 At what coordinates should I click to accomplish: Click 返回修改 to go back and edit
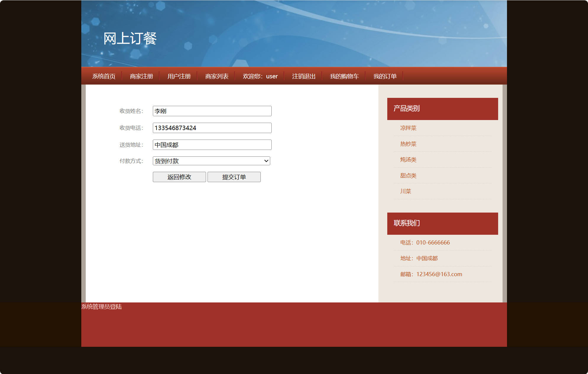179,177
